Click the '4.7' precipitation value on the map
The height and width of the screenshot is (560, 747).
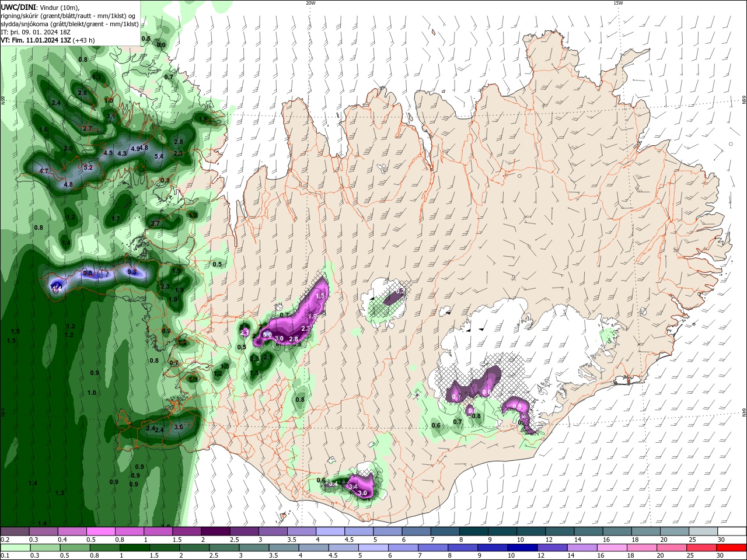tap(44, 171)
